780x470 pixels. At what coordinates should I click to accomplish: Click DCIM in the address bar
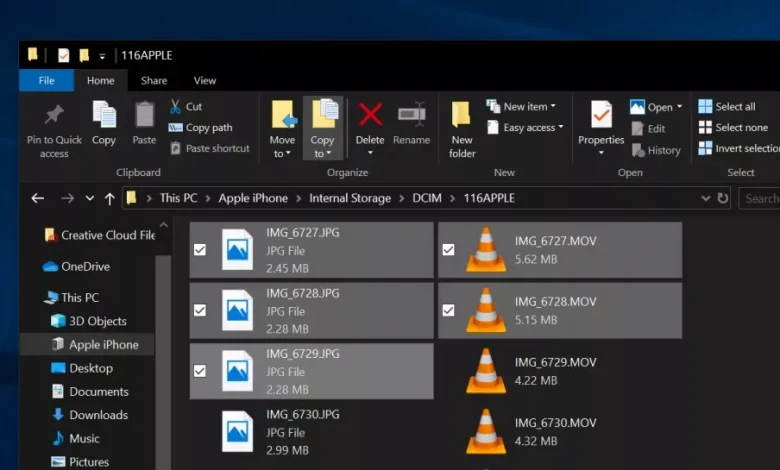coord(427,198)
